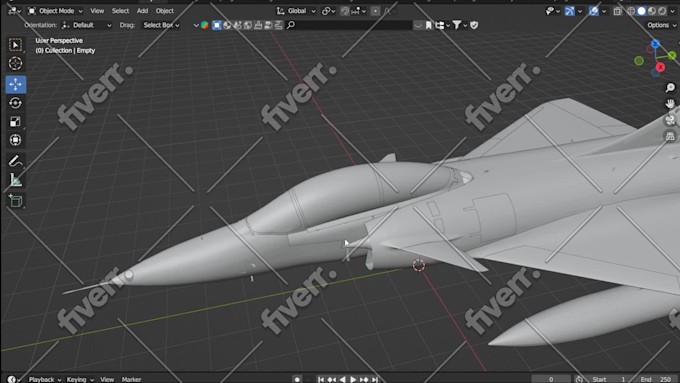Image resolution: width=680 pixels, height=383 pixels.
Task: Open the Select menu
Action: pos(120,11)
